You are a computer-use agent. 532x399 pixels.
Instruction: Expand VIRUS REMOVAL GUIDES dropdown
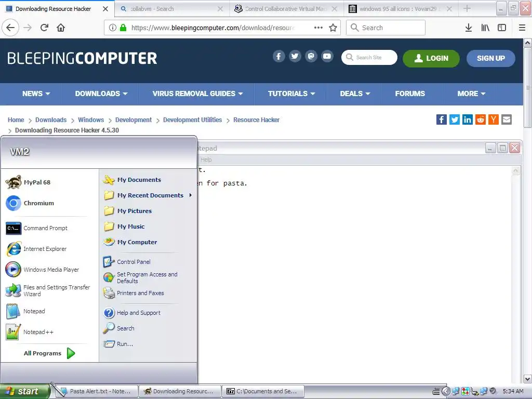[x=197, y=94]
